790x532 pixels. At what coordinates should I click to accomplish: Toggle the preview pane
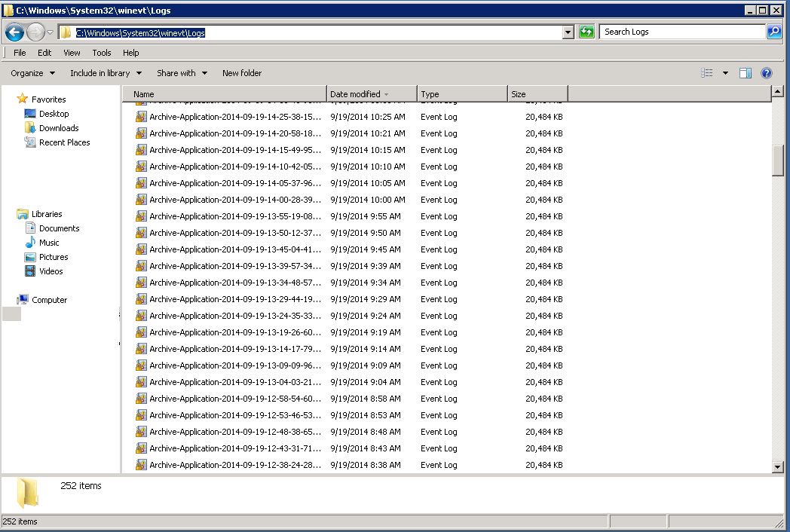point(745,72)
